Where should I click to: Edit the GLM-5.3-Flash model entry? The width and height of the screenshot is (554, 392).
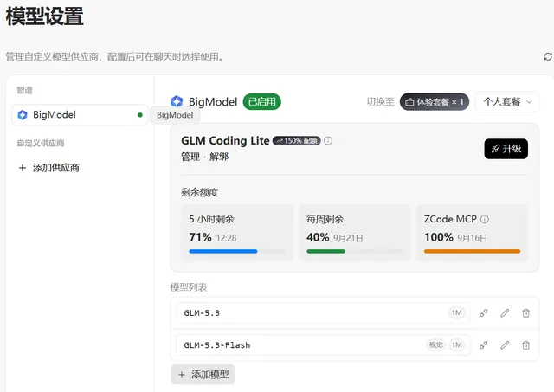(x=505, y=345)
